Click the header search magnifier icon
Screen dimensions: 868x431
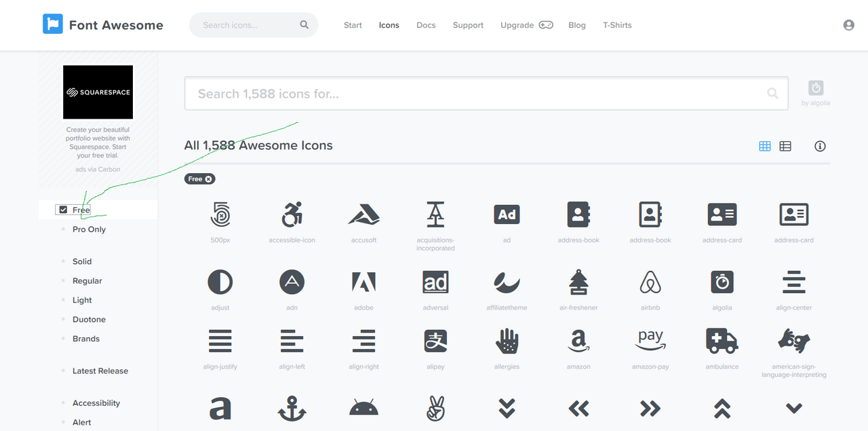tap(304, 24)
